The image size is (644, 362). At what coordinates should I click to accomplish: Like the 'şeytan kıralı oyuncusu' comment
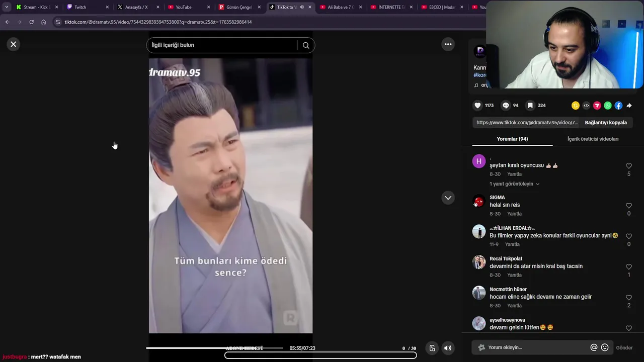click(629, 166)
